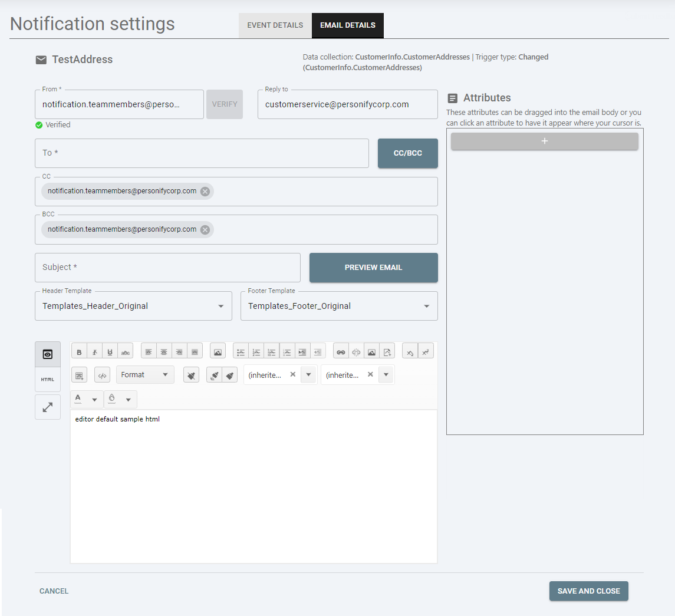
Task: Add an attribute with the plus button
Action: click(x=545, y=141)
